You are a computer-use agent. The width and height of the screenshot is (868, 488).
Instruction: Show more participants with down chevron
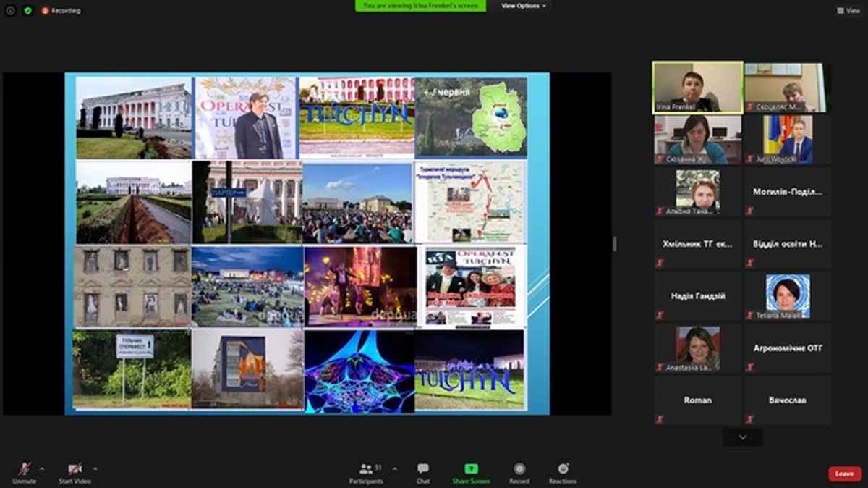click(742, 437)
